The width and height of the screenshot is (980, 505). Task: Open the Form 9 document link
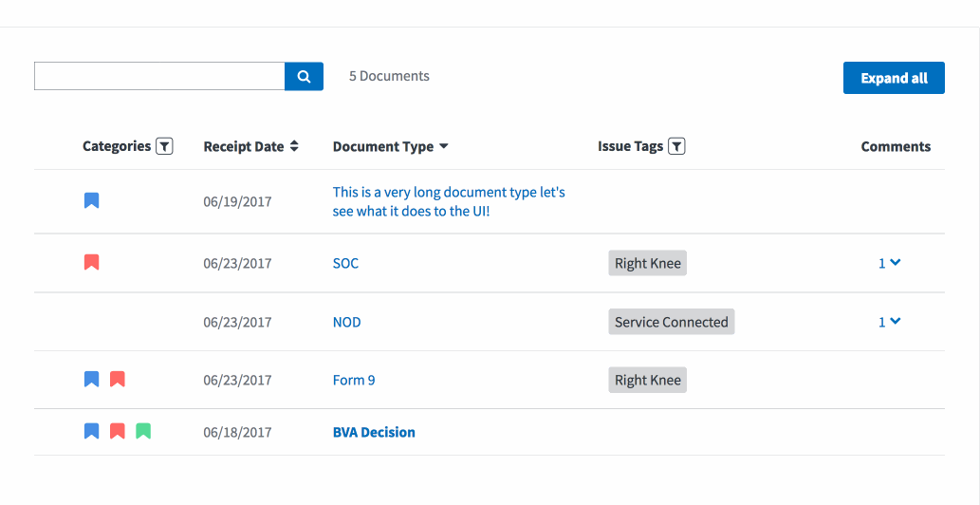pyautogui.click(x=354, y=380)
